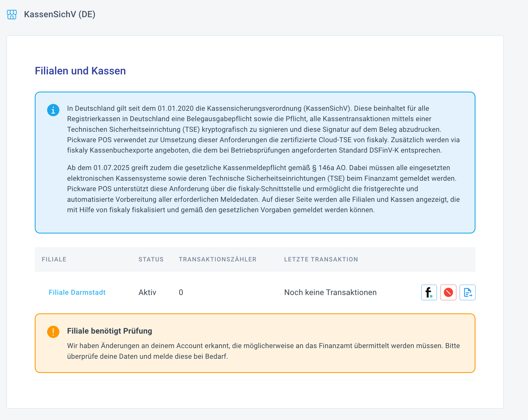Click the Filiale benötigt Prüfung warning title
The image size is (528, 420).
click(109, 331)
